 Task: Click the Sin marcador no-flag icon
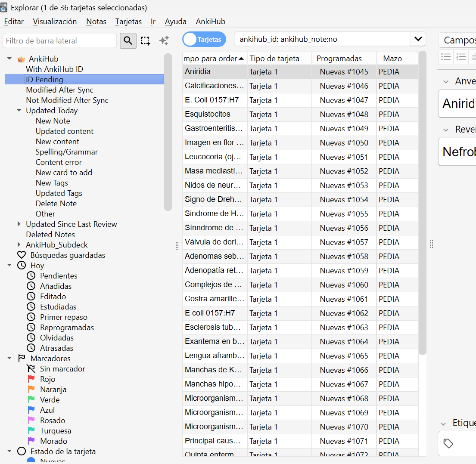31,368
